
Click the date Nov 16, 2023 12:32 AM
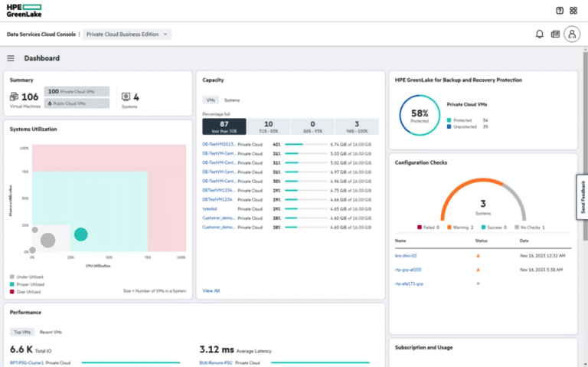click(x=542, y=256)
